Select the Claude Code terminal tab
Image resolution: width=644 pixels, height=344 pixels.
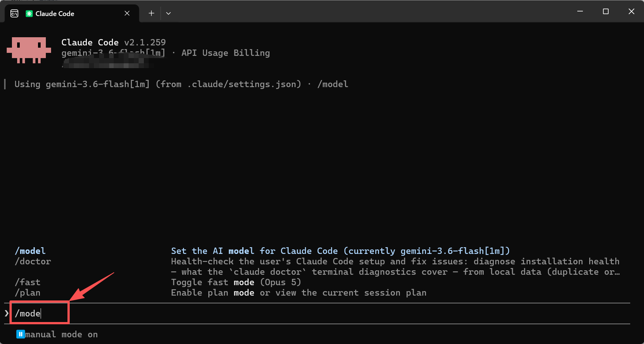click(72, 13)
